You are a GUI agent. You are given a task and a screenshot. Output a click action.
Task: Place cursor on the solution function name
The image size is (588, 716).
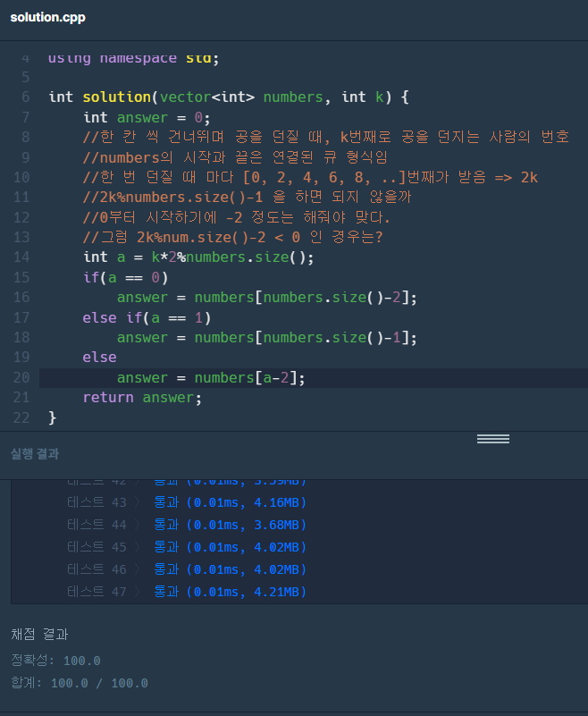click(x=116, y=97)
